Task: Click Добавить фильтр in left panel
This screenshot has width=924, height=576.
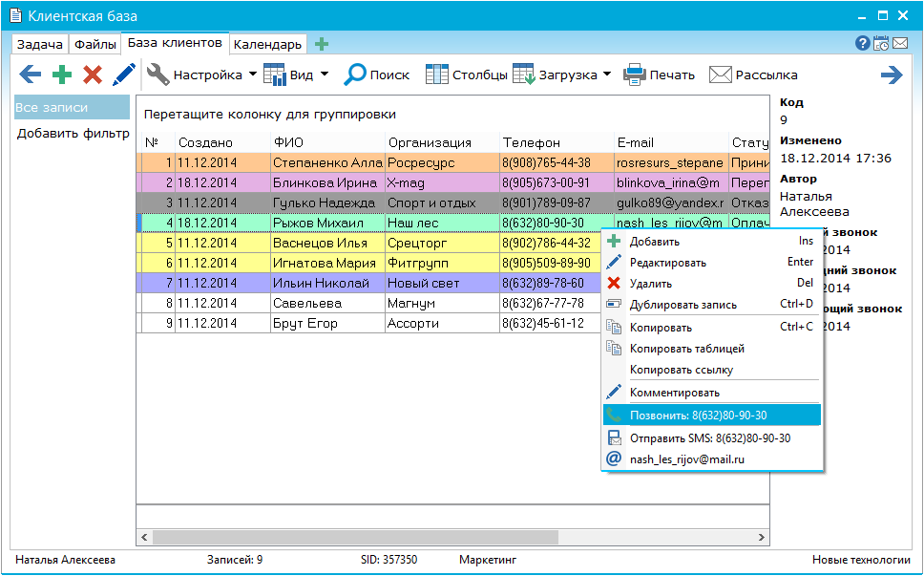Action: click(x=73, y=134)
